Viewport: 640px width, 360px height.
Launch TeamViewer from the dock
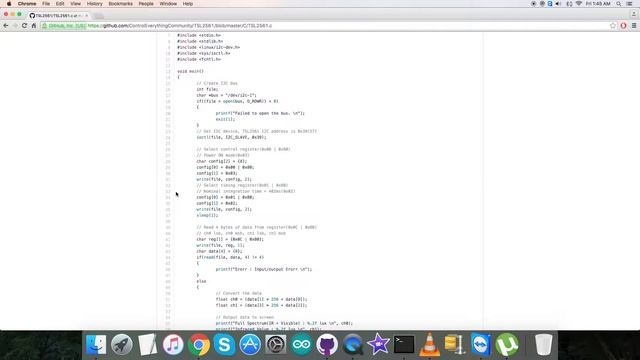click(x=481, y=344)
